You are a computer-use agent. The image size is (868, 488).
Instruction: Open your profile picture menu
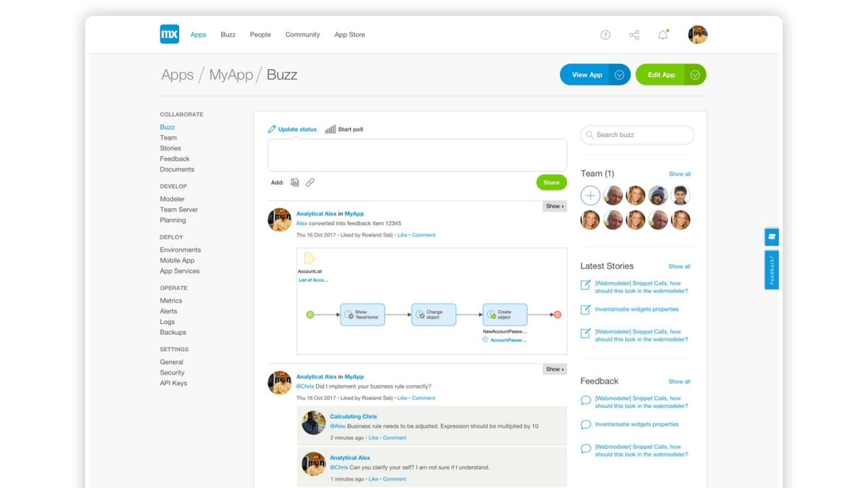tap(698, 34)
